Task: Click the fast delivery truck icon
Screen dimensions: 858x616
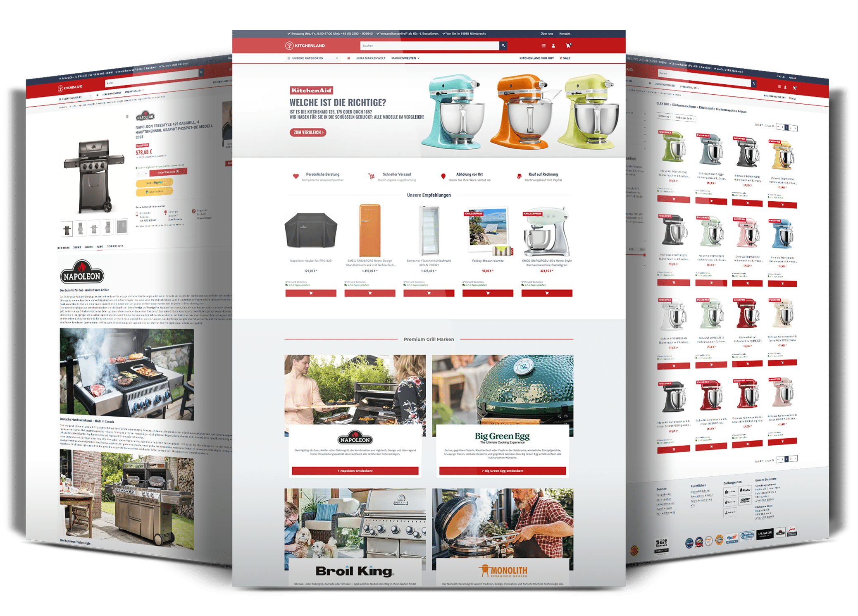Action: (x=371, y=177)
